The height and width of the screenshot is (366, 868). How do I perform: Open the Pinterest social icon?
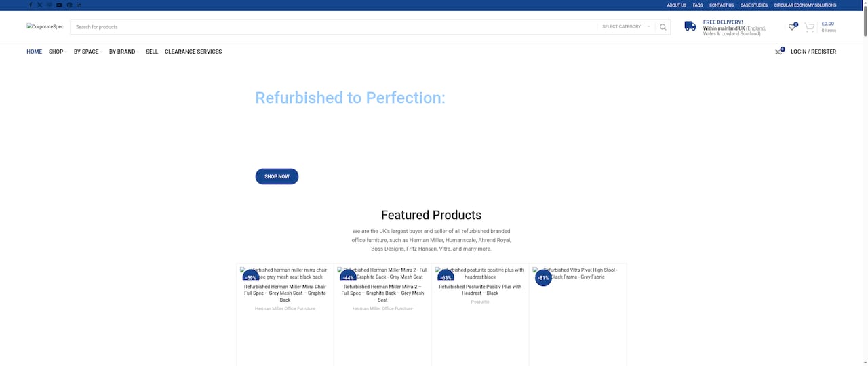click(x=69, y=5)
